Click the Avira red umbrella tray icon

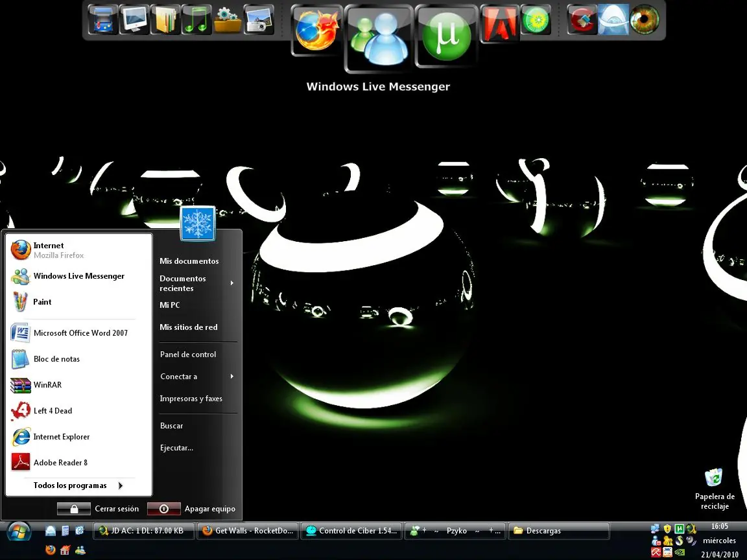[x=656, y=552]
